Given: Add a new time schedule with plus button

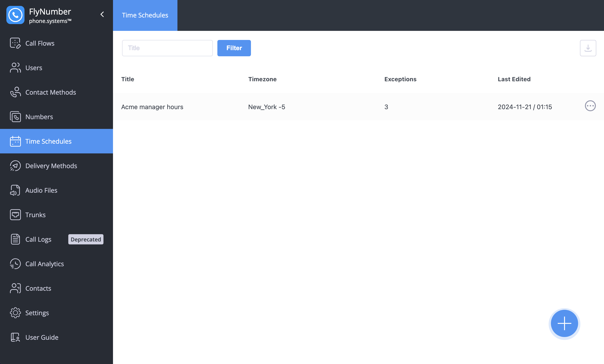Looking at the screenshot, I should 564,324.
